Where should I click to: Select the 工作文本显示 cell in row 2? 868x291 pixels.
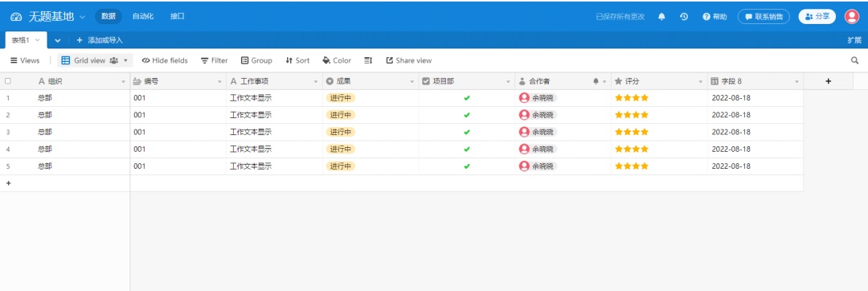coord(275,115)
